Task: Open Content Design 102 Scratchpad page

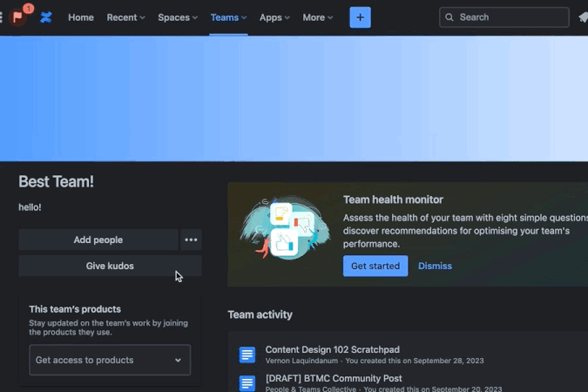Action: [332, 349]
